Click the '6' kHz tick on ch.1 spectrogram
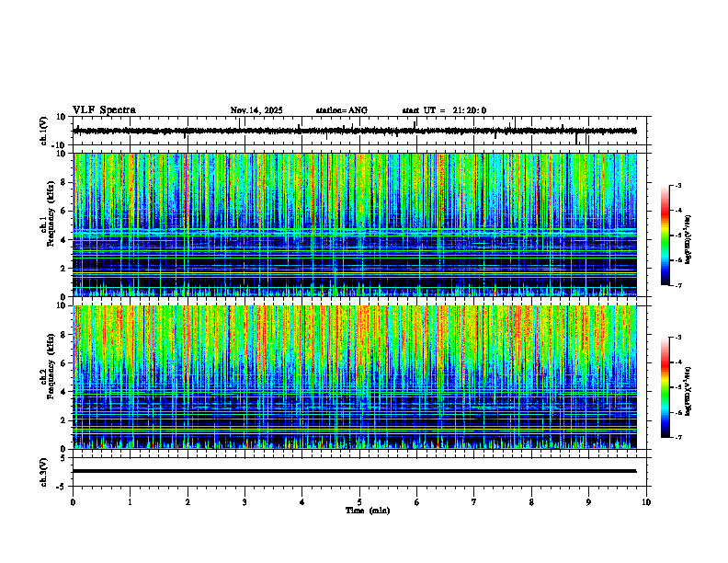The height and width of the screenshot is (563, 728). [x=64, y=212]
